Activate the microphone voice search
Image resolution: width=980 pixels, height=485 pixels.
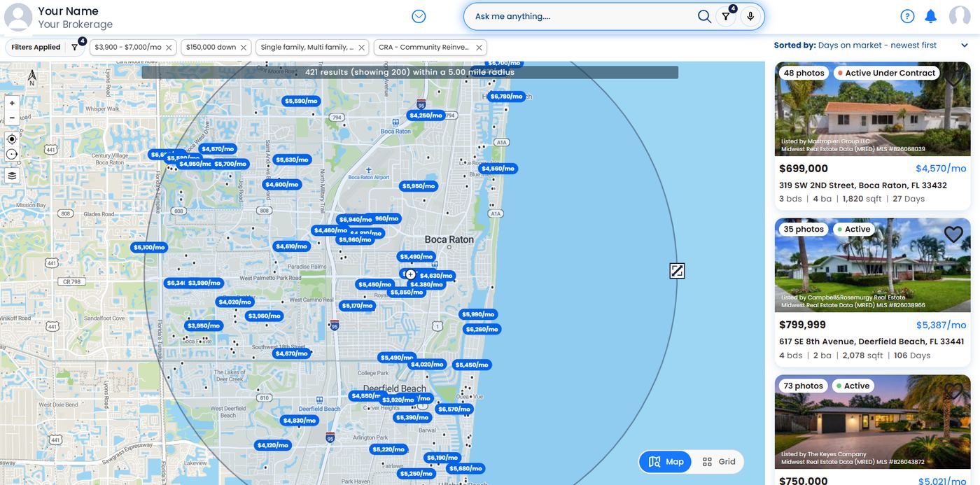[x=750, y=16]
